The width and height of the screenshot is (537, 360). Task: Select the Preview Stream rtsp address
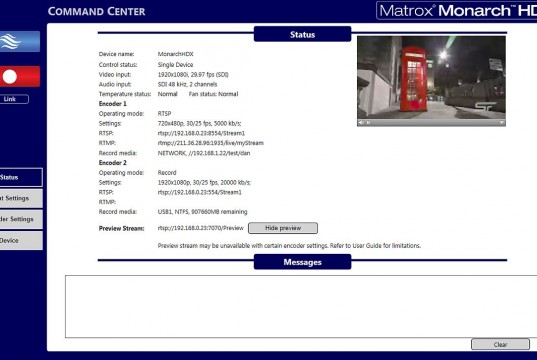(x=201, y=228)
